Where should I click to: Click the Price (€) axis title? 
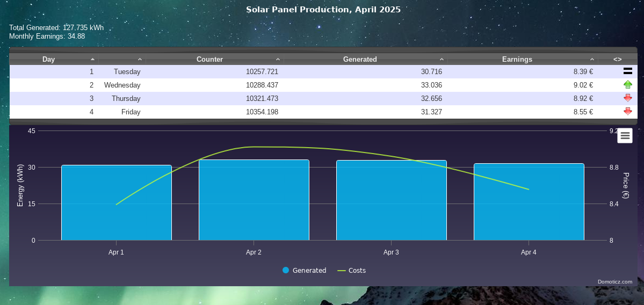[626, 186]
